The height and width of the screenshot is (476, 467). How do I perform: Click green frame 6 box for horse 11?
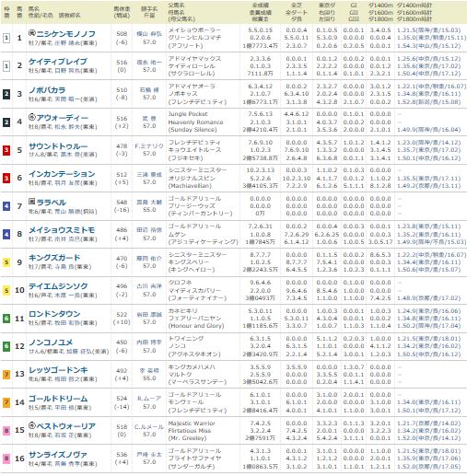(x=6, y=319)
